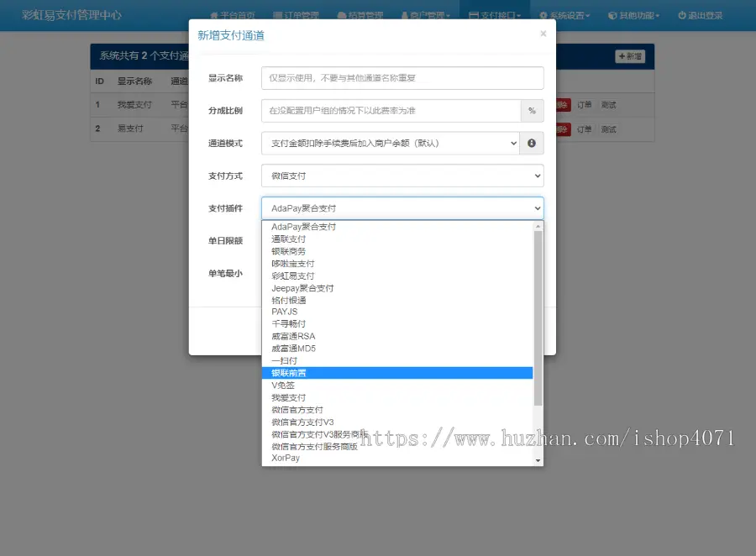Open the 支付方式 dropdown

[x=402, y=176]
